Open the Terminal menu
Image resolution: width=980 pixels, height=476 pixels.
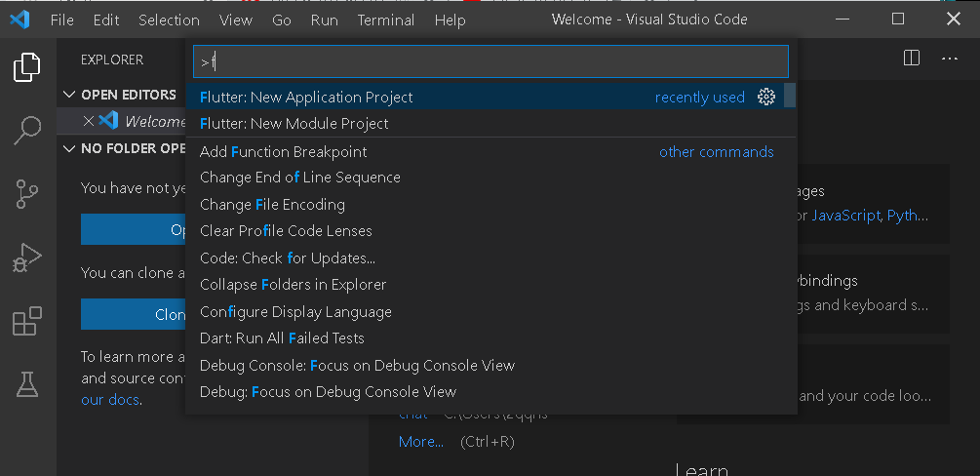[x=387, y=20]
